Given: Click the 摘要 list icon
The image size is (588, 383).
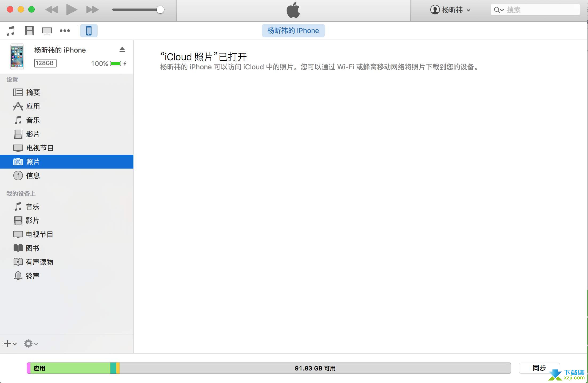Looking at the screenshot, I should click(18, 92).
